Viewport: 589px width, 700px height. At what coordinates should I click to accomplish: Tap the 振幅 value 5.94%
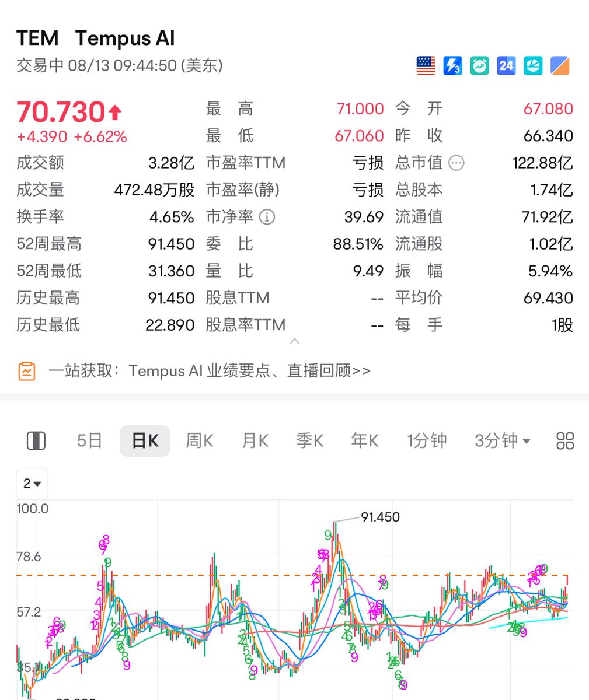(550, 271)
